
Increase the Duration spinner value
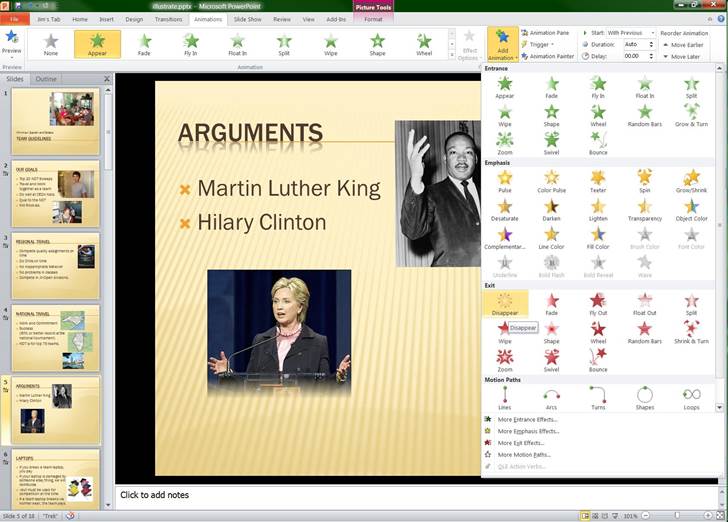[651, 42]
